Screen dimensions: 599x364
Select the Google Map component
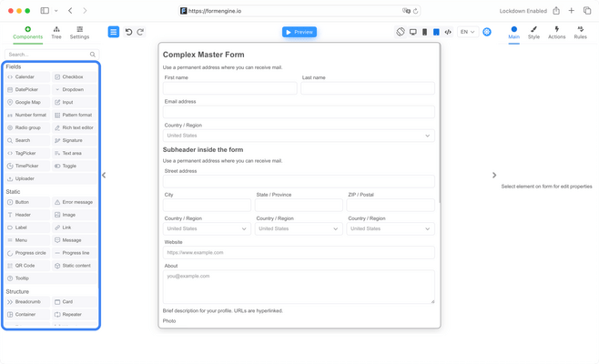coord(27,102)
